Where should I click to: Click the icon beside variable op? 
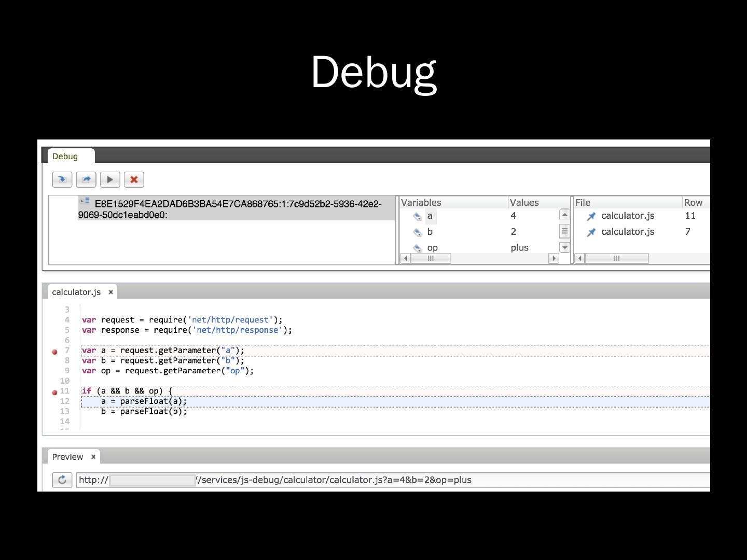[418, 248]
